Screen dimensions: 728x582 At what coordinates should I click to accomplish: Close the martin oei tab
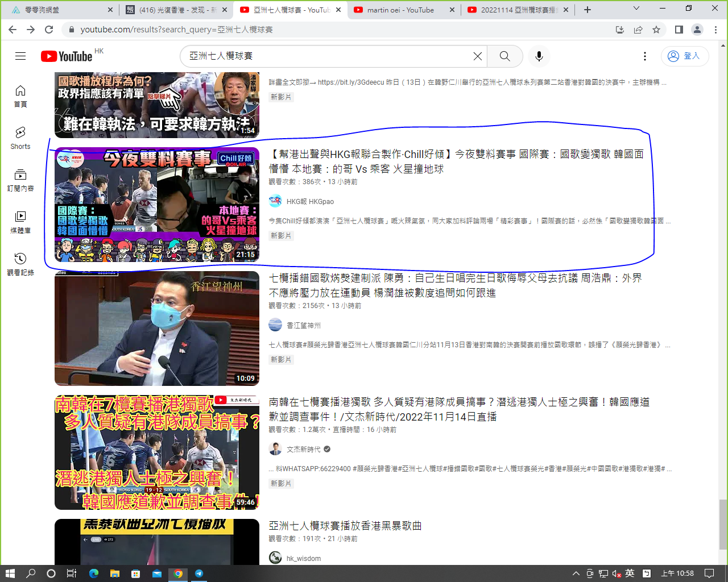point(452,10)
